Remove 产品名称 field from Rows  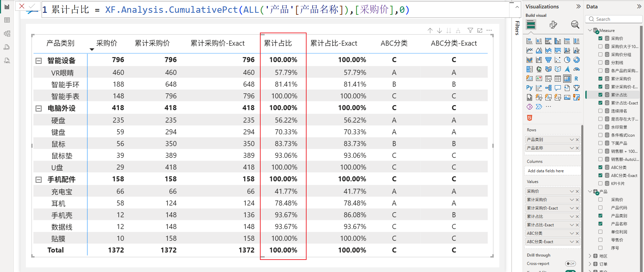[x=577, y=148]
